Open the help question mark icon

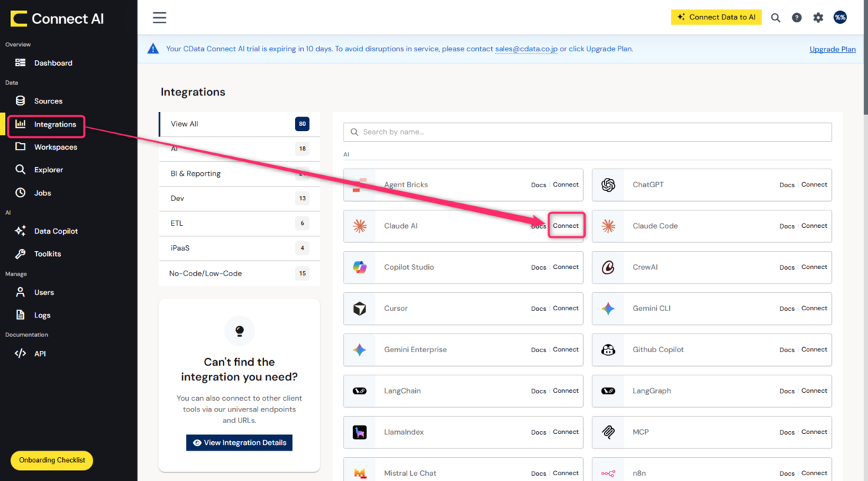point(796,17)
